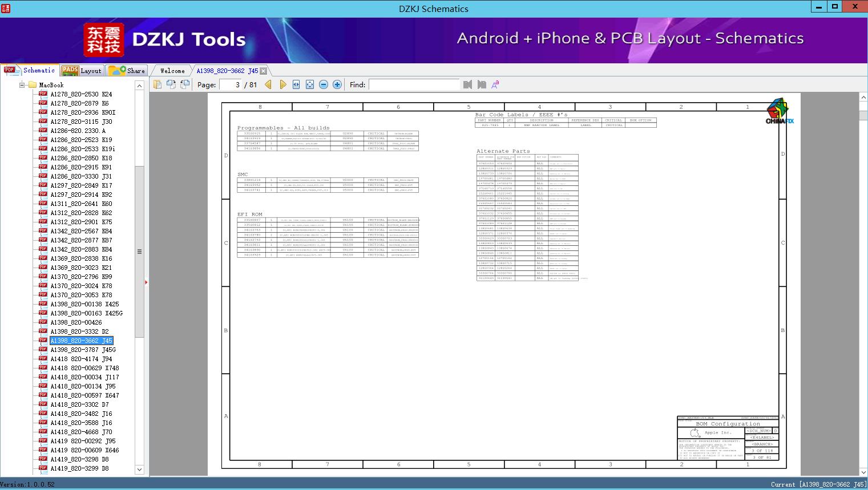Click the MacBook folder icon

click(33, 85)
